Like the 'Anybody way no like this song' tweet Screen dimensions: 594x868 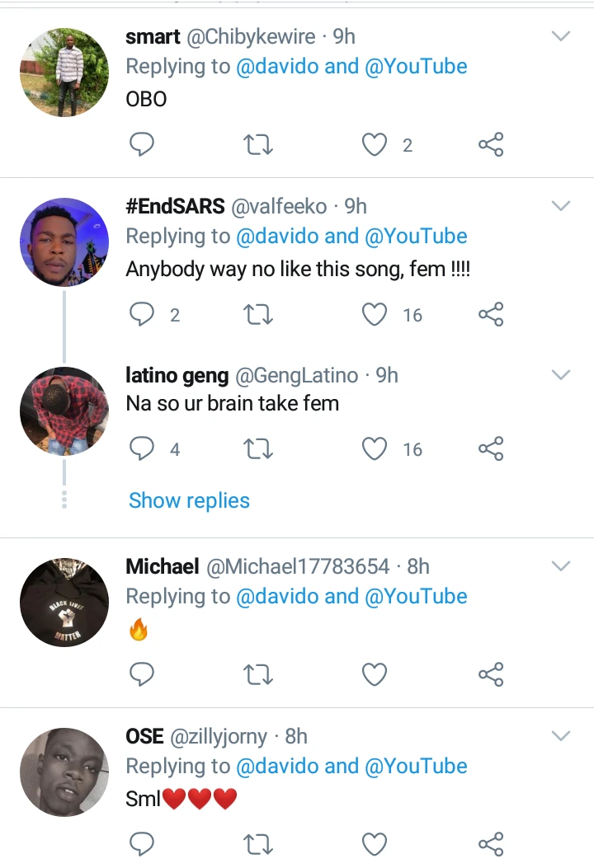(375, 315)
